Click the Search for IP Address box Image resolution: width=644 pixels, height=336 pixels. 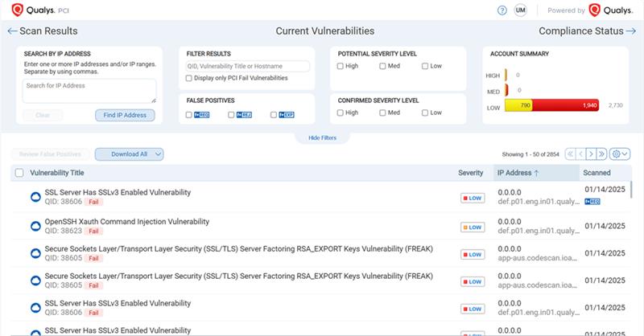[x=89, y=91]
